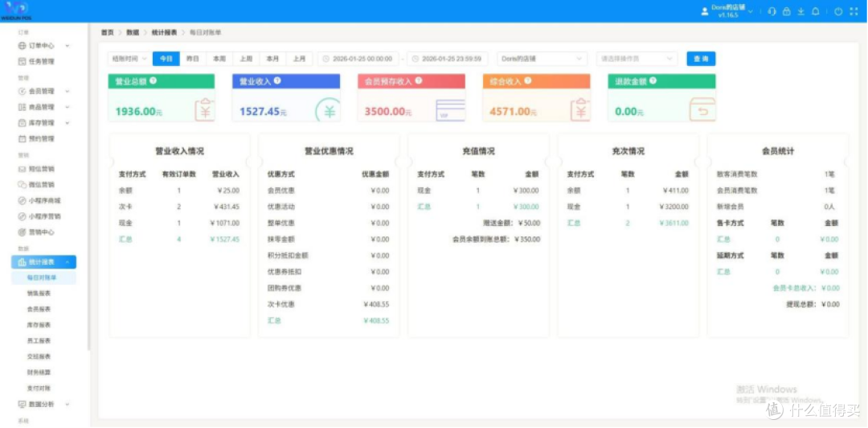Expand 会员管理 menu chevron
This screenshot has height=428, width=868.
[68, 92]
